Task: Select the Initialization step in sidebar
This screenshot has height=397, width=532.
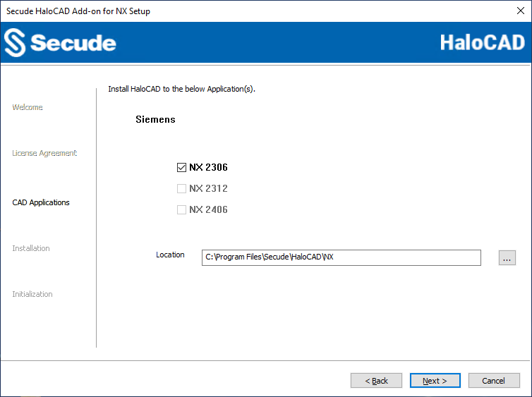Action: (32, 294)
